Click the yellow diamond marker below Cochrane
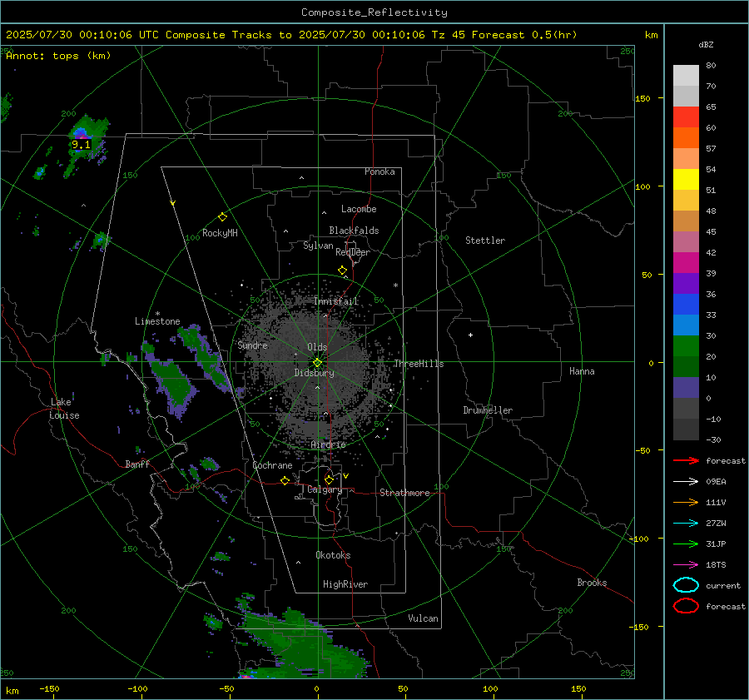This screenshot has width=749, height=700. 285,480
